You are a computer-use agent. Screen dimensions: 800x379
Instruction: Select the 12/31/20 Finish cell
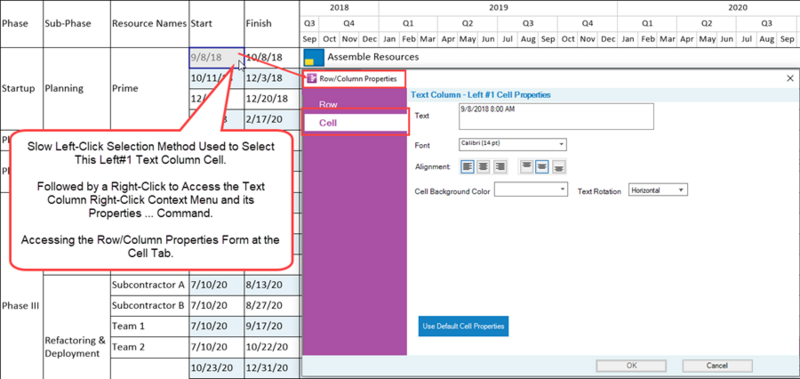271,368
